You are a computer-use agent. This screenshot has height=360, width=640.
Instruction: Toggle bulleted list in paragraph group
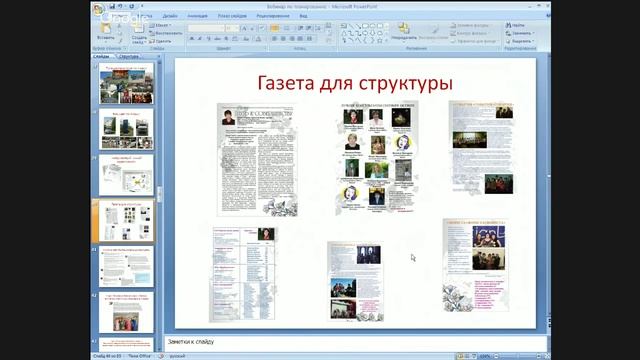pos(275,28)
